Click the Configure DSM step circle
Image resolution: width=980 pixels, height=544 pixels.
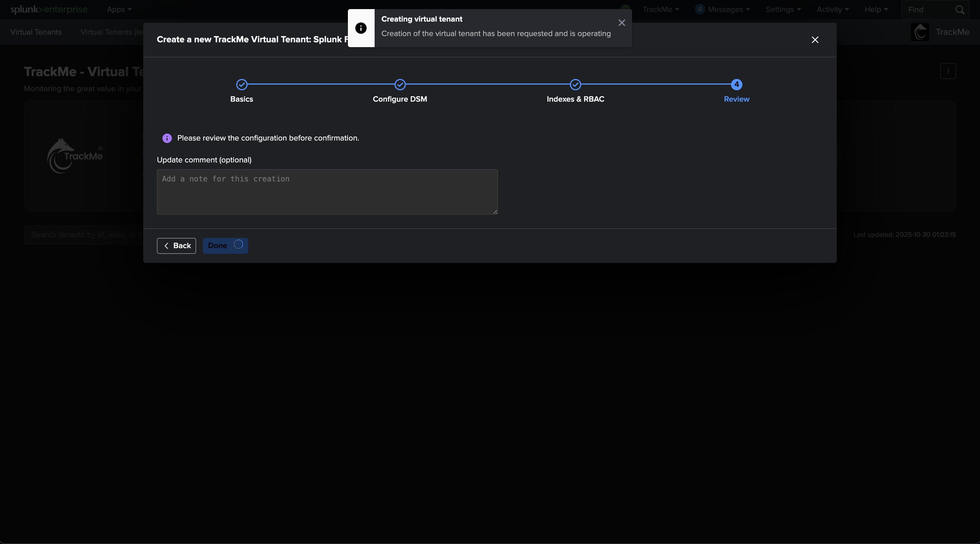click(x=400, y=84)
